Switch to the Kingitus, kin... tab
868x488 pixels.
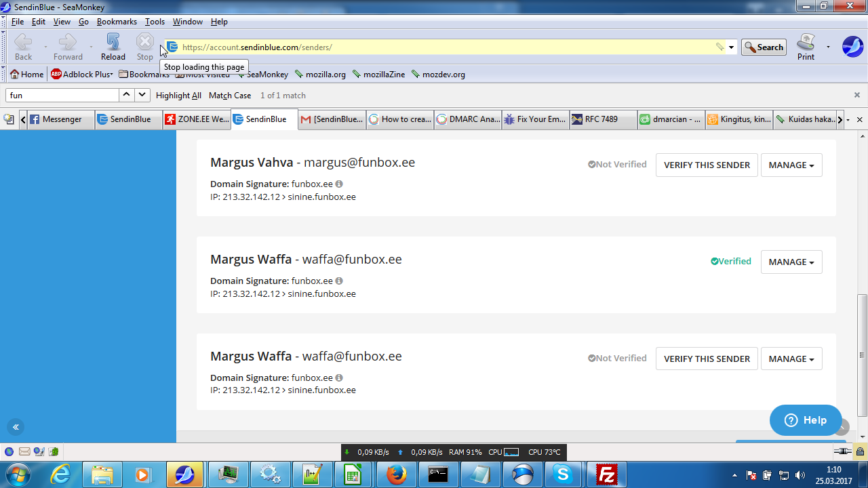pyautogui.click(x=739, y=119)
